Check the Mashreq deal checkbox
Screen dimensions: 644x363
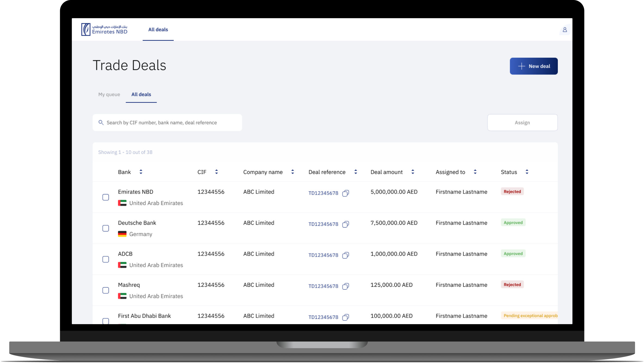pyautogui.click(x=106, y=290)
